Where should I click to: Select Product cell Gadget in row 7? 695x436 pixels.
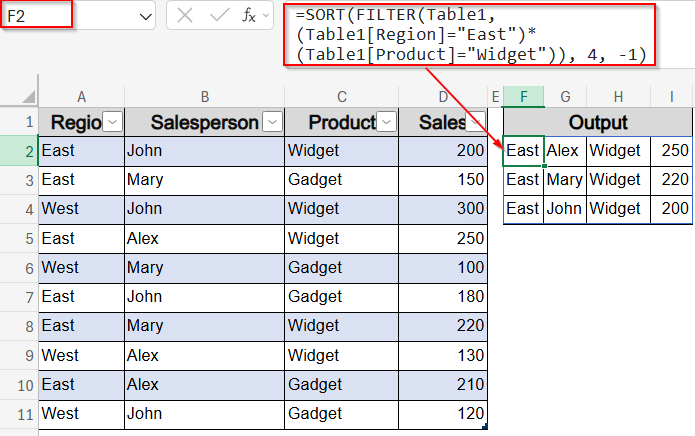point(341,297)
